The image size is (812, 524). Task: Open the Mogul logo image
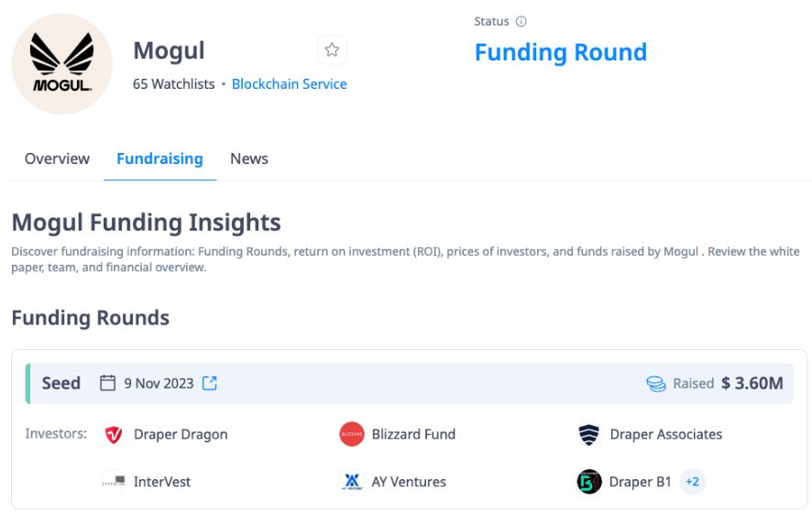(x=62, y=64)
